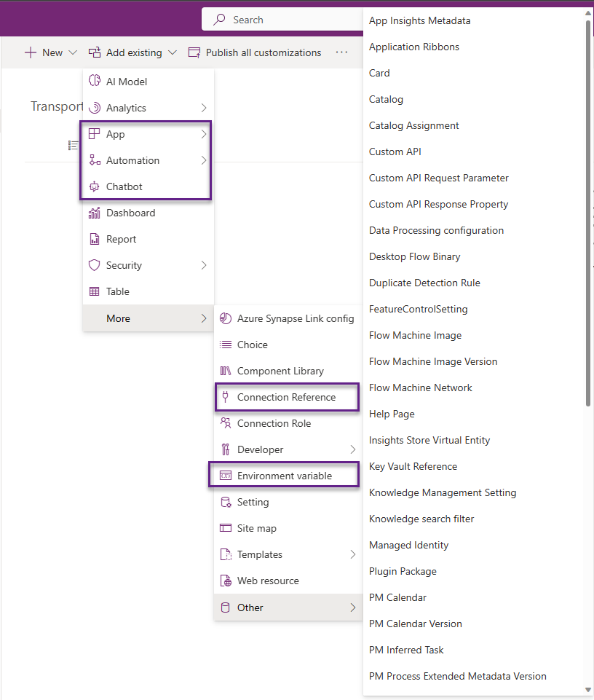Image resolution: width=594 pixels, height=700 pixels.
Task: Select Insights Store Virtual Entity
Action: [474, 440]
